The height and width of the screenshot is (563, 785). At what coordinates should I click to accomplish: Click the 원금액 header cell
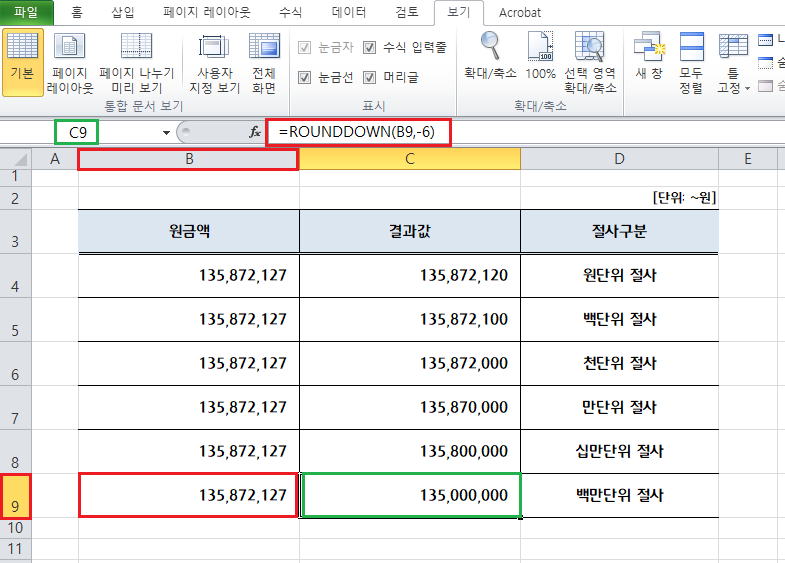189,231
